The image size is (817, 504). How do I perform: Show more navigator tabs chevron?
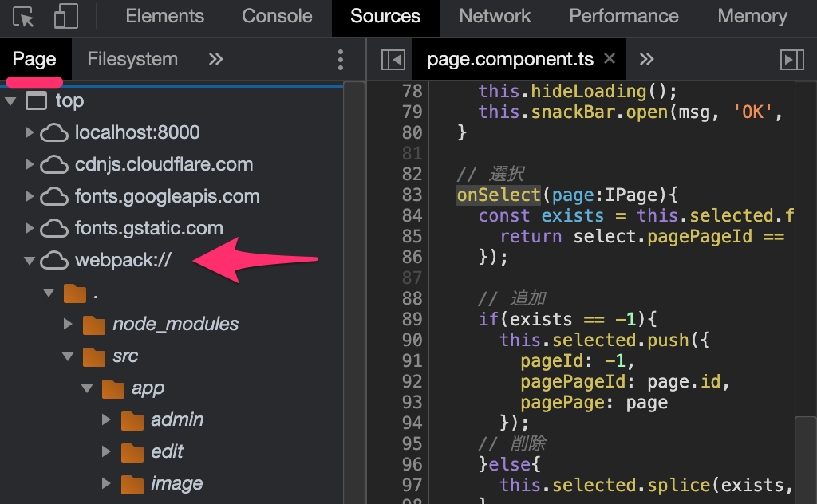(215, 59)
